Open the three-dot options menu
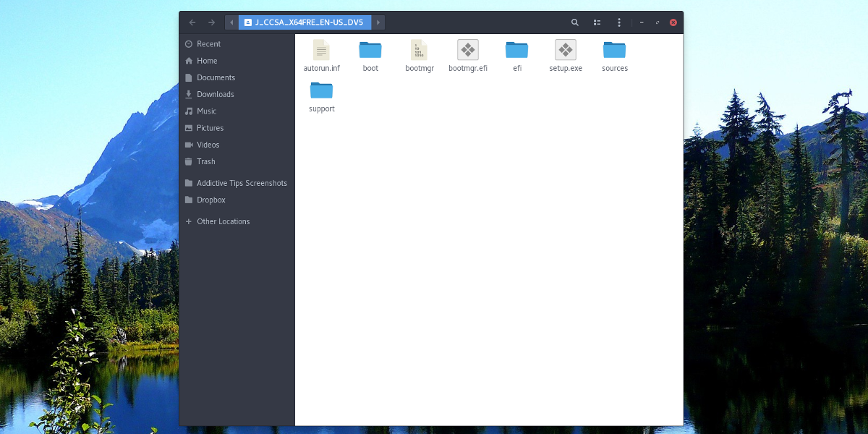The width and height of the screenshot is (868, 434). point(618,22)
